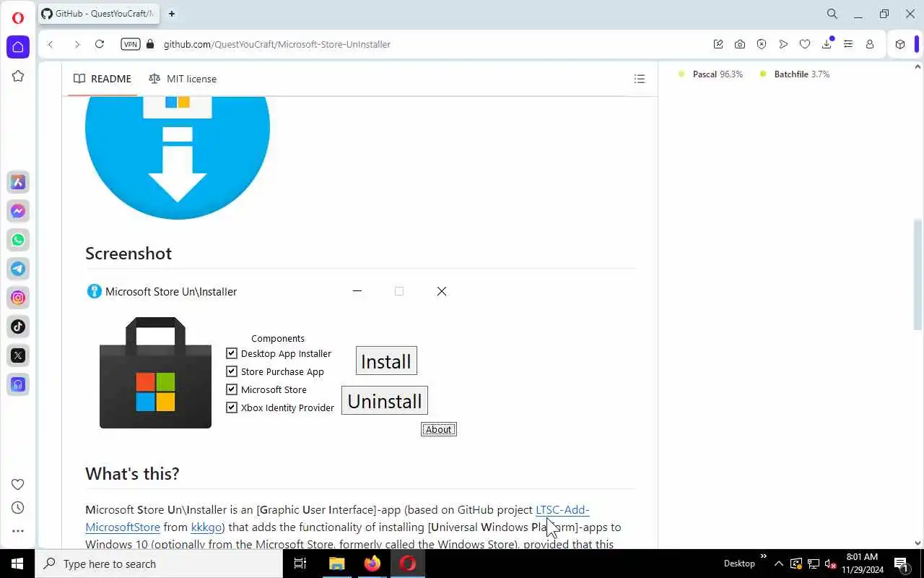Click the inner scrollbar down arrow
This screenshot has height=578, width=924.
(918, 543)
